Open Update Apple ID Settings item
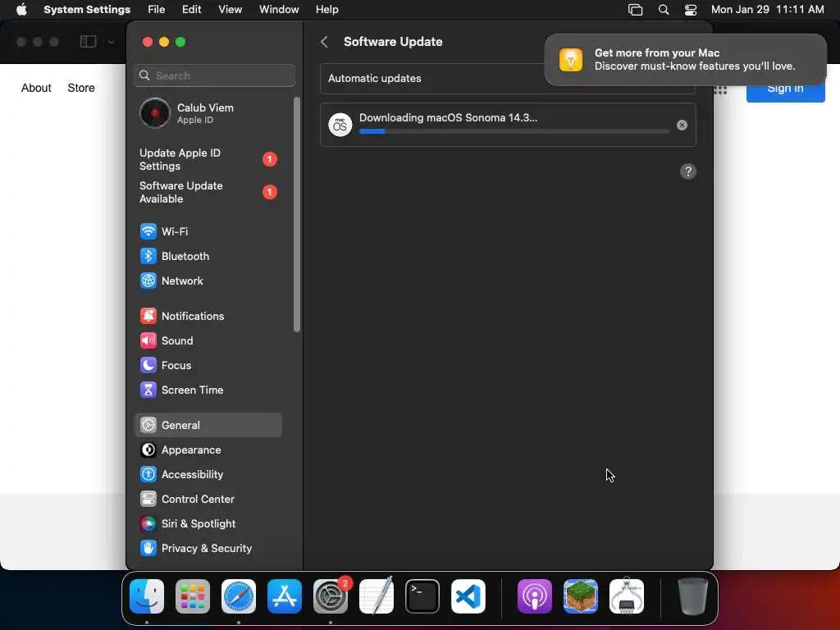This screenshot has height=630, width=840. [208, 159]
